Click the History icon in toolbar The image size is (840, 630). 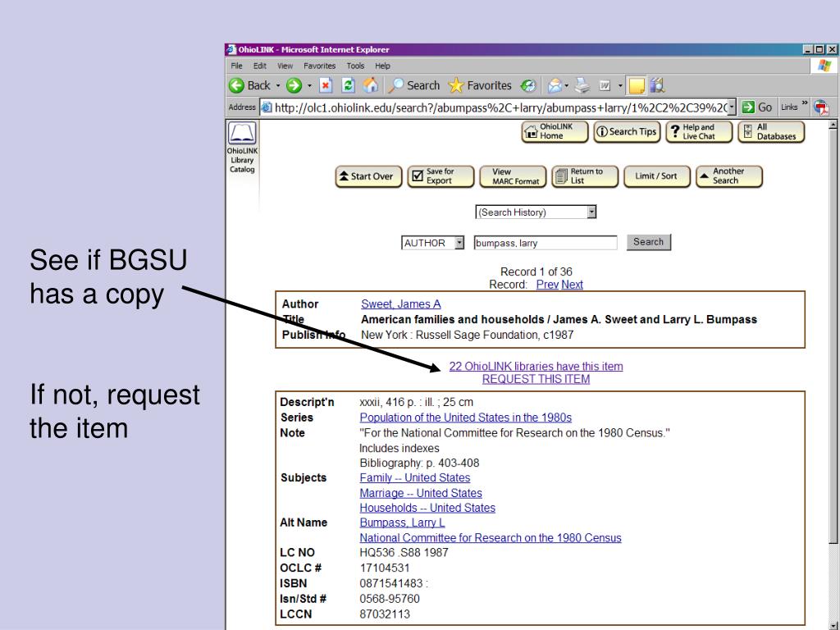click(528, 85)
